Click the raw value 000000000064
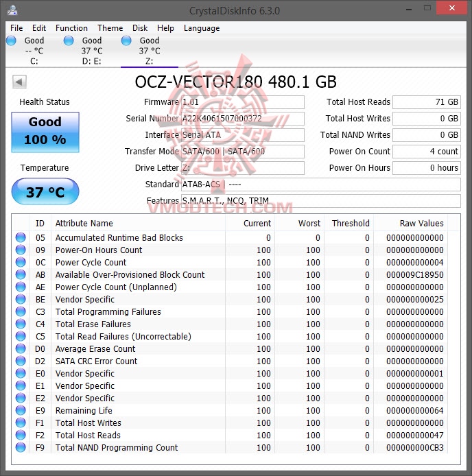The height and width of the screenshot is (476, 472). (415, 410)
